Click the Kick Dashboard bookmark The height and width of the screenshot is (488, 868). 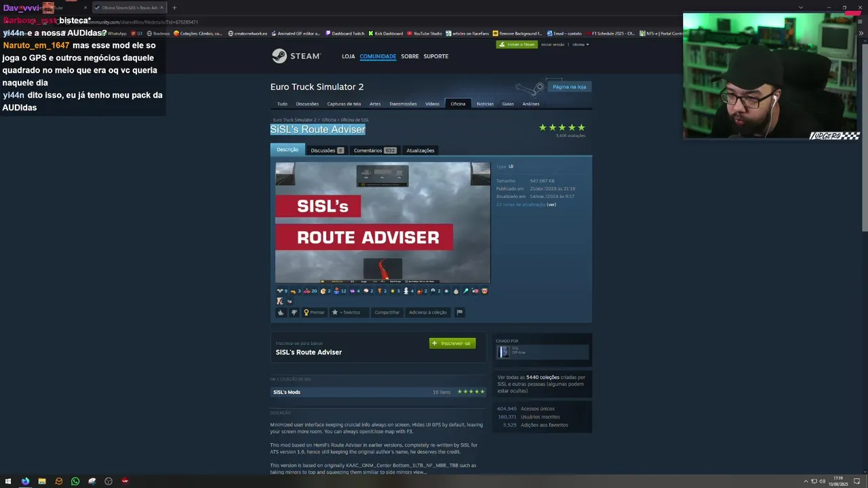click(x=386, y=33)
